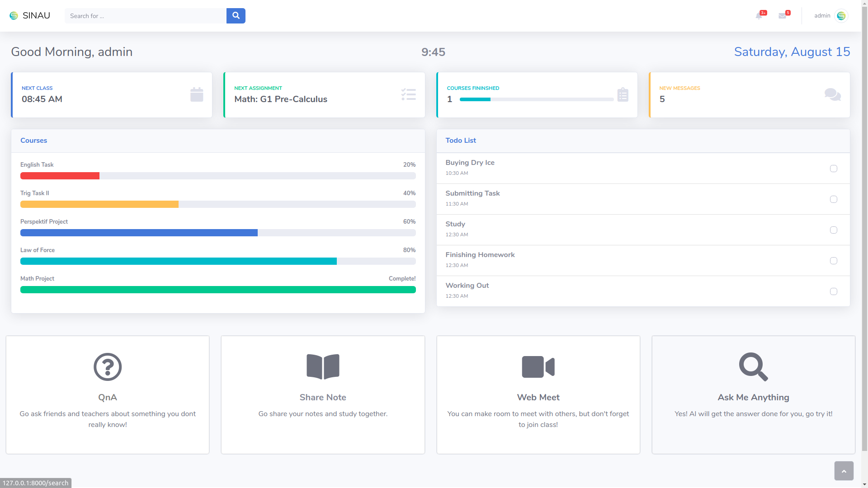This screenshot has width=868, height=488.
Task: Open the notifications bell icon
Action: pos(759,16)
